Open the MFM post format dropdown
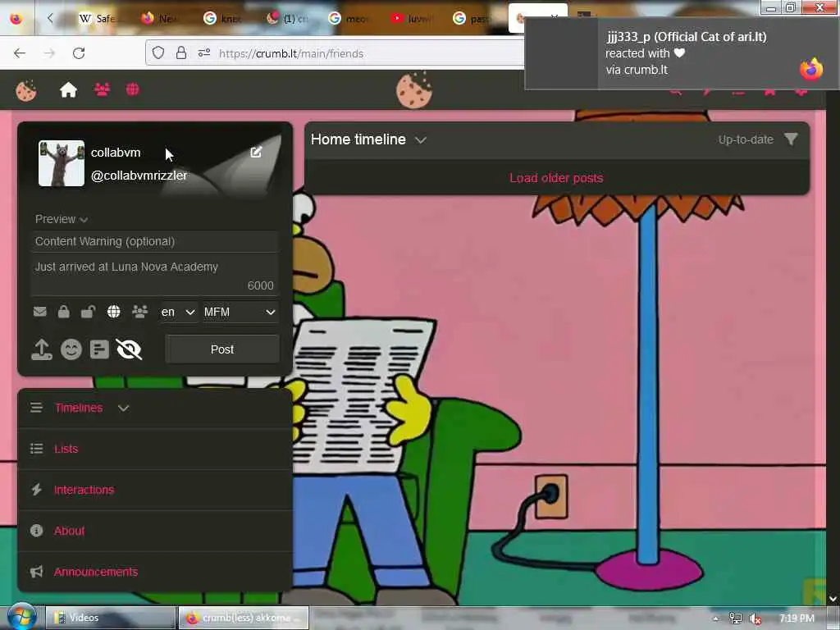 [x=240, y=312]
